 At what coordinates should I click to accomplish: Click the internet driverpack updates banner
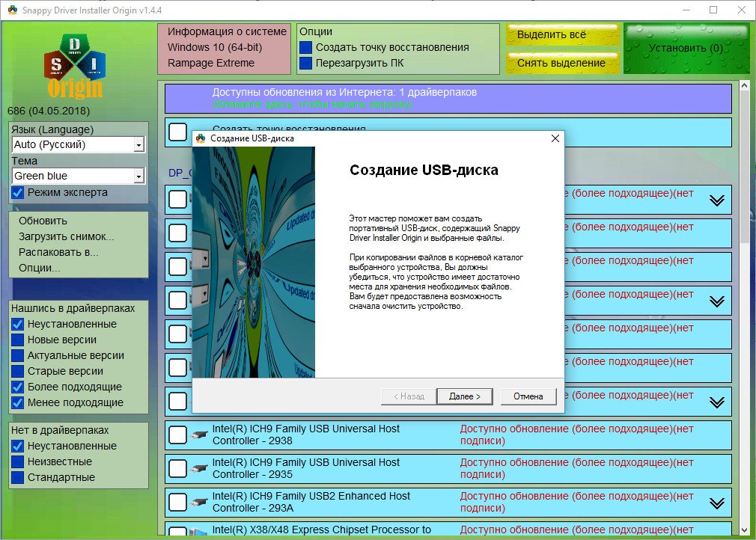click(x=448, y=98)
